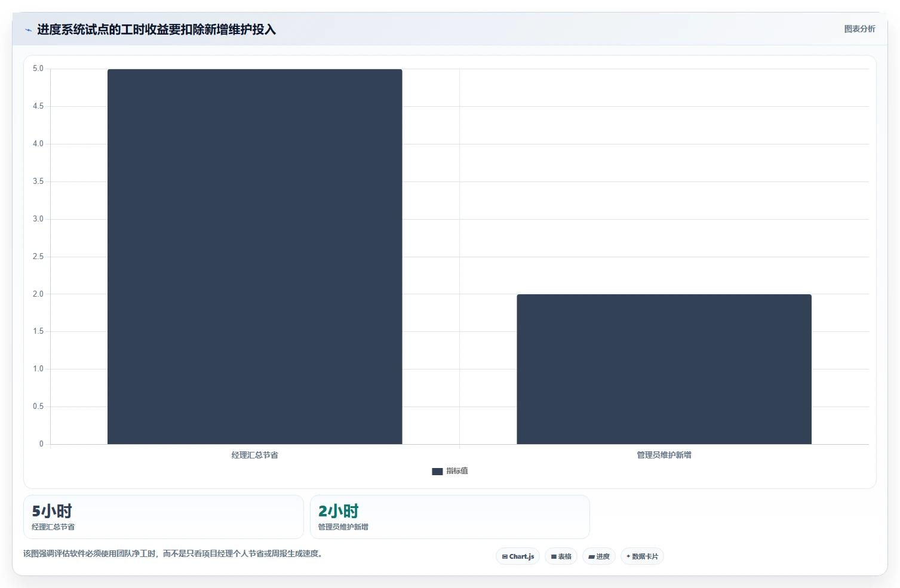Click the 经理汇总节省 x-axis label
Image resolution: width=900 pixels, height=588 pixels.
point(255,455)
